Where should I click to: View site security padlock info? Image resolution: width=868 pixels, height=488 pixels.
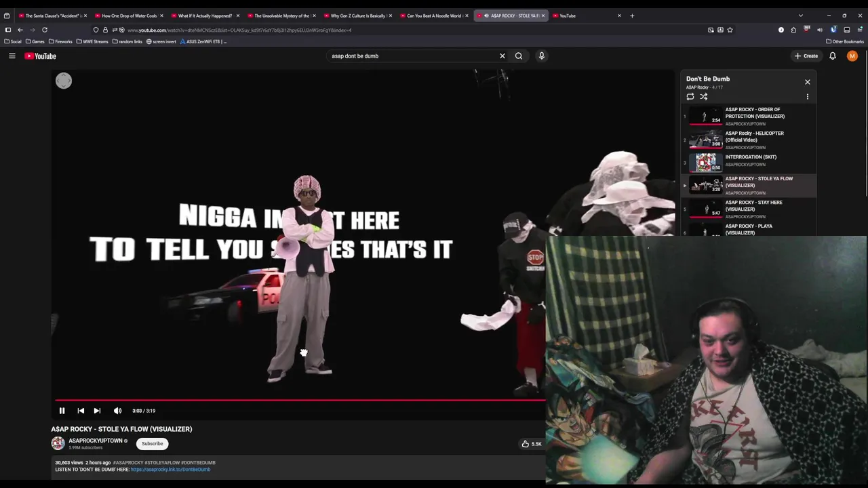[x=105, y=30]
